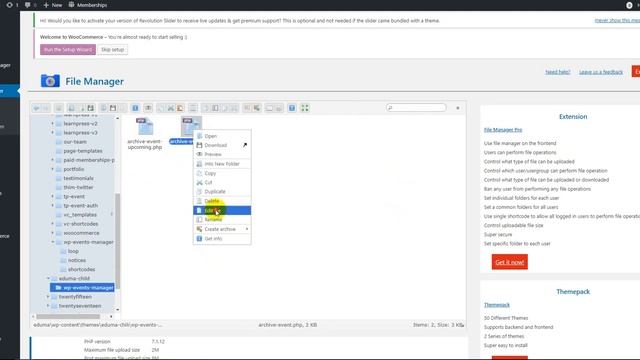Click the Go to parent folder toolbar icon
Image resolution: width=640 pixels, height=360 pixels.
[59, 108]
